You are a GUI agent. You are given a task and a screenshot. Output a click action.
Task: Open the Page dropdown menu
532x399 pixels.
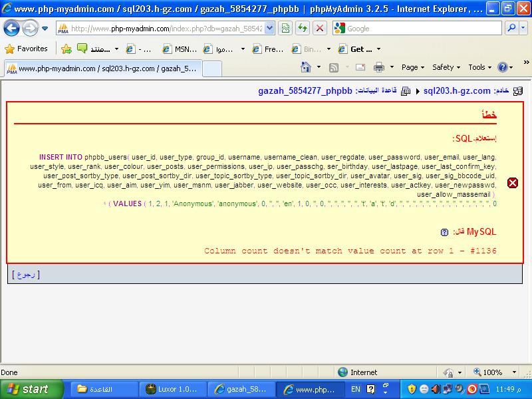413,67
